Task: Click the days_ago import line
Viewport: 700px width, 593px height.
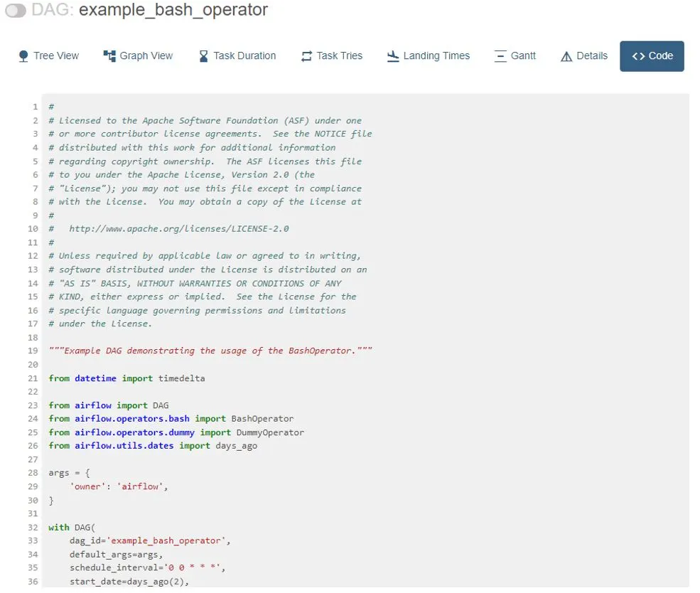Action: coord(153,446)
